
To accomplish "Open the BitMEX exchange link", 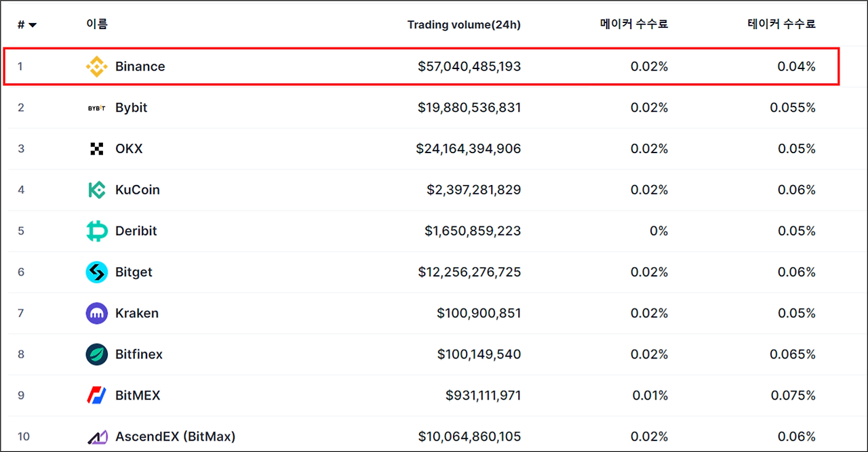I will (x=138, y=396).
